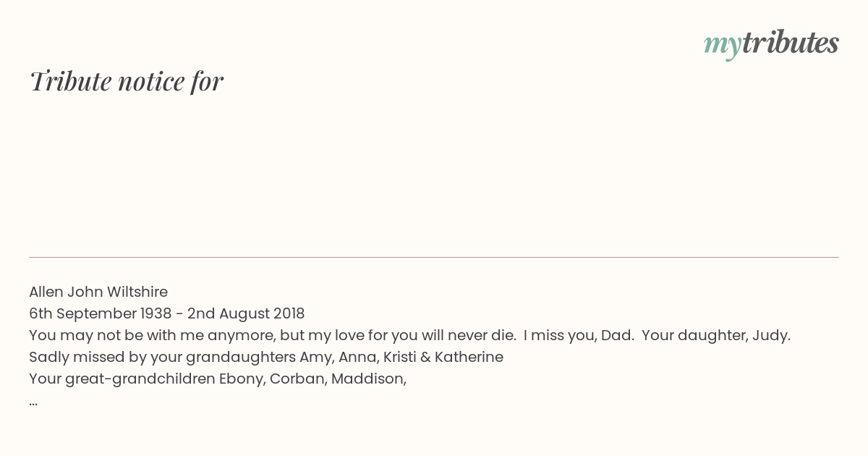Click the horizontal divider line
Viewport: 868px width, 456px height.
point(434,257)
